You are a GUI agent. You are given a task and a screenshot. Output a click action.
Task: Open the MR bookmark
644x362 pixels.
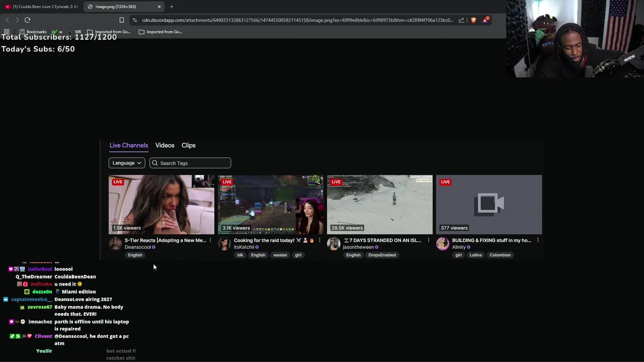tap(74, 32)
